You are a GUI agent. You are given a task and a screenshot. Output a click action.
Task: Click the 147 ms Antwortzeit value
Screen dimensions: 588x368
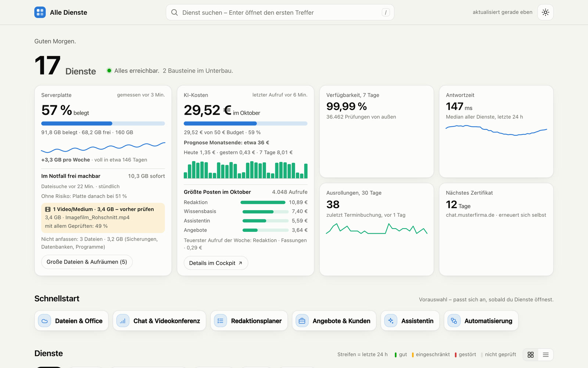459,106
